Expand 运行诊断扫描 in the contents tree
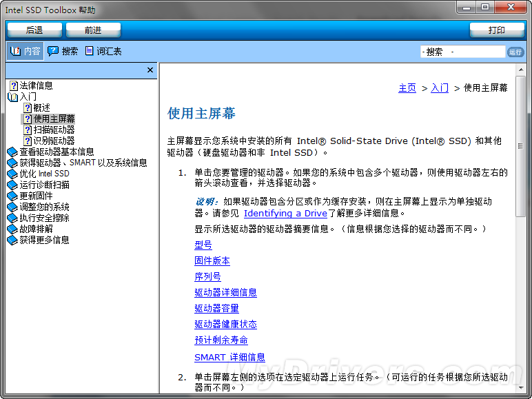 coord(44,185)
